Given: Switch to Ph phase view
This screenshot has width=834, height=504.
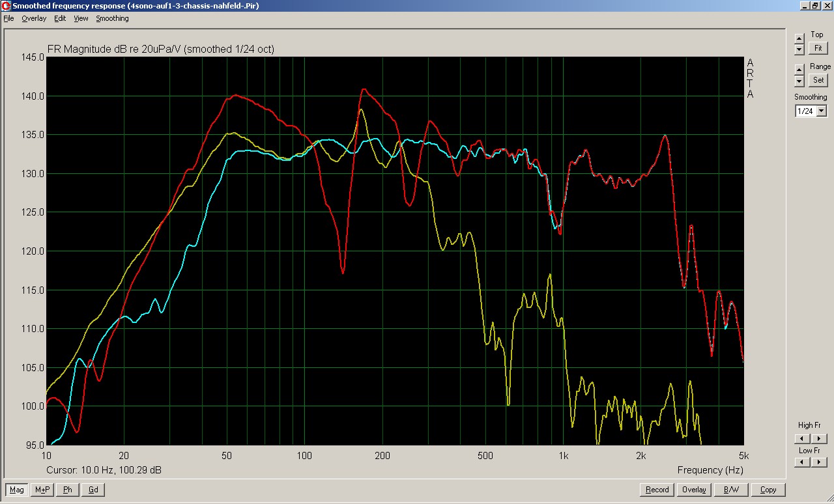Looking at the screenshot, I should 68,490.
